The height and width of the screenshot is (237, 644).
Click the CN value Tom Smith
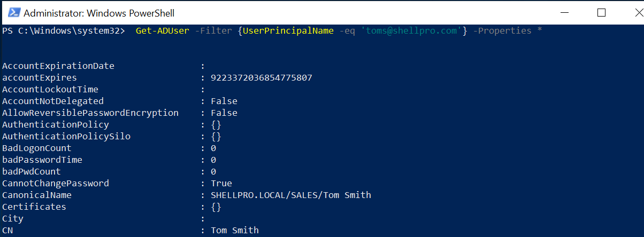point(235,231)
